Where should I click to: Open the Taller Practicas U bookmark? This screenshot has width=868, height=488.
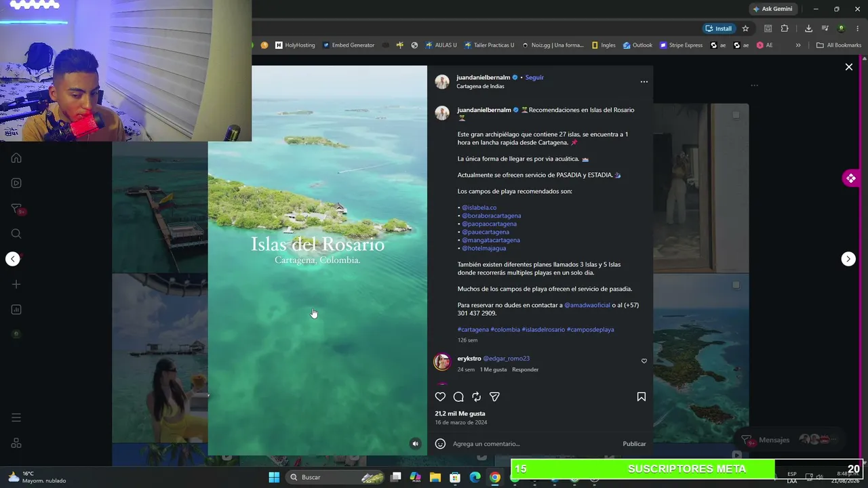tap(490, 45)
